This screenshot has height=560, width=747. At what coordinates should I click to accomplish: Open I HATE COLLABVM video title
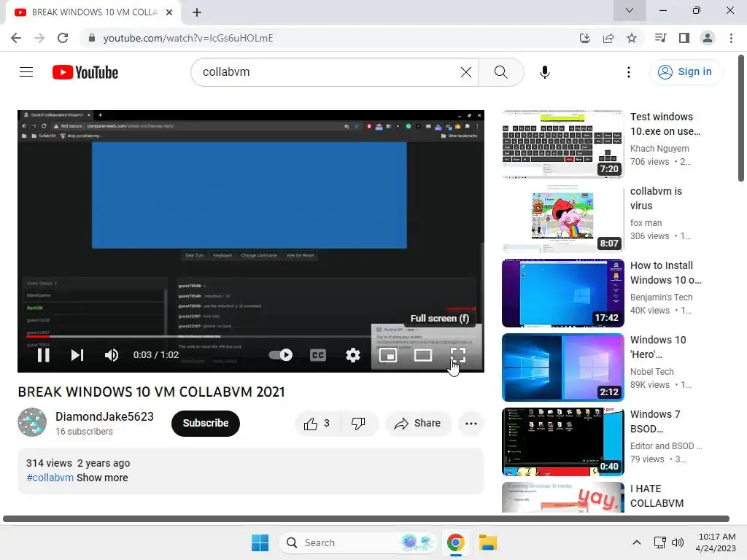point(657,496)
